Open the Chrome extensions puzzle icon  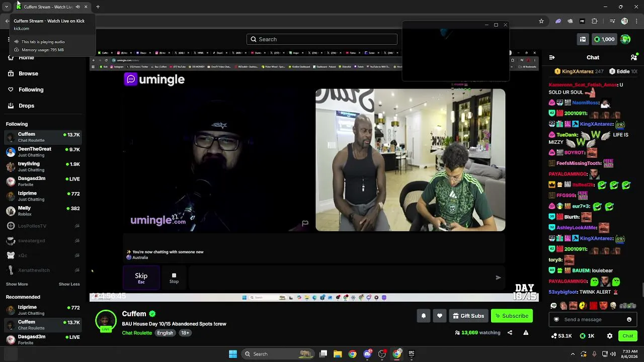(x=595, y=21)
